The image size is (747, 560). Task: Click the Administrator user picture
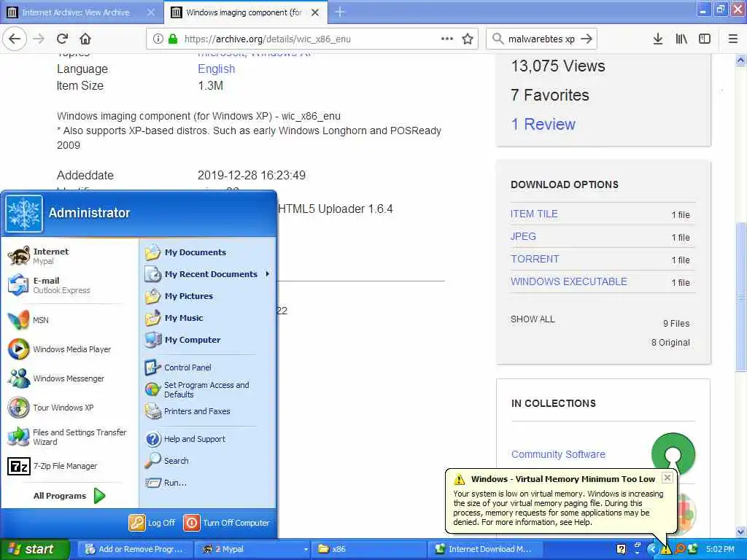coord(24,214)
